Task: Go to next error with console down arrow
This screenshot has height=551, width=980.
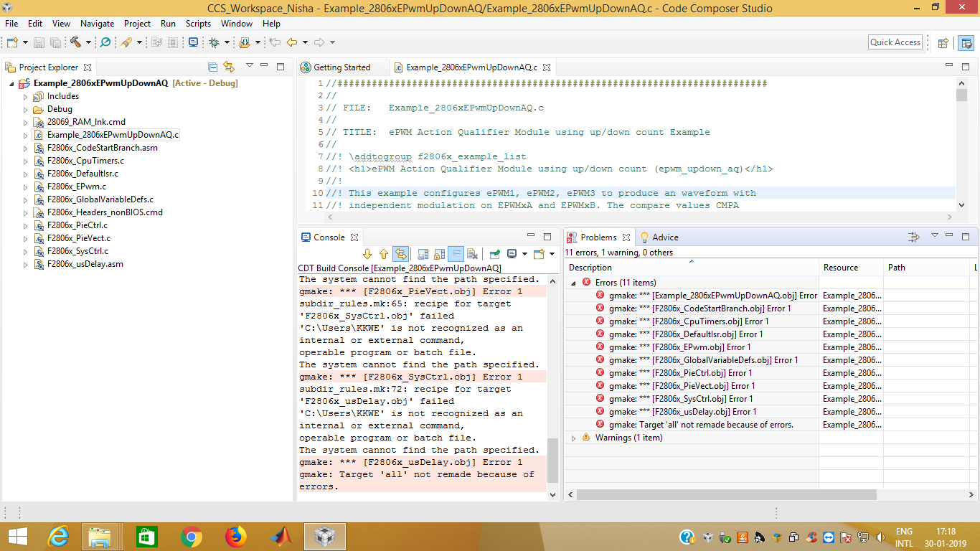Action: pos(367,254)
